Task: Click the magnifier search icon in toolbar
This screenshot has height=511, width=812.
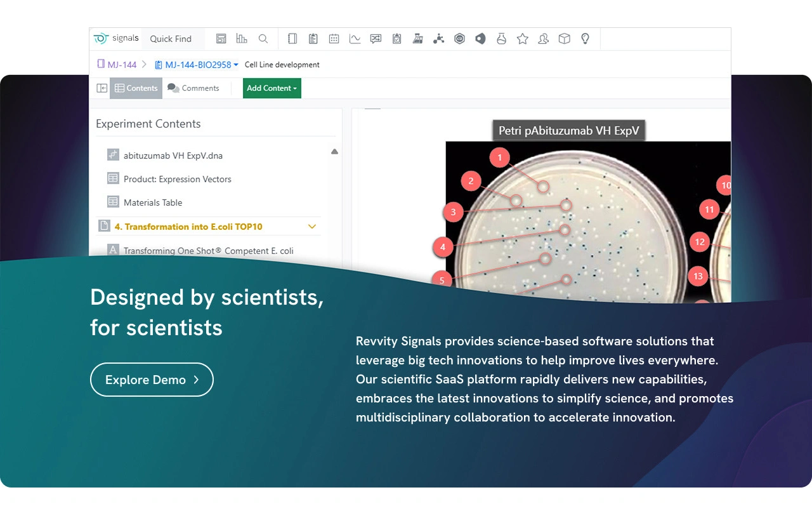Action: coord(263,39)
